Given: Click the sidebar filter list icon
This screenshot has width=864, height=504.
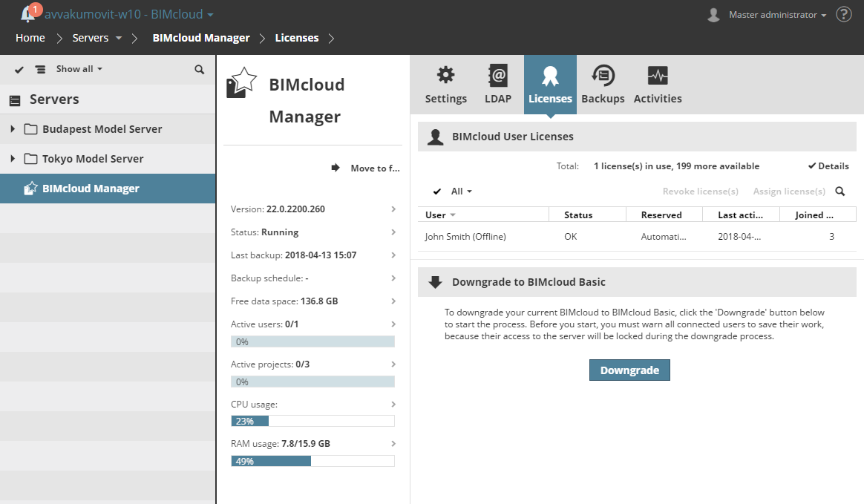Looking at the screenshot, I should [41, 68].
